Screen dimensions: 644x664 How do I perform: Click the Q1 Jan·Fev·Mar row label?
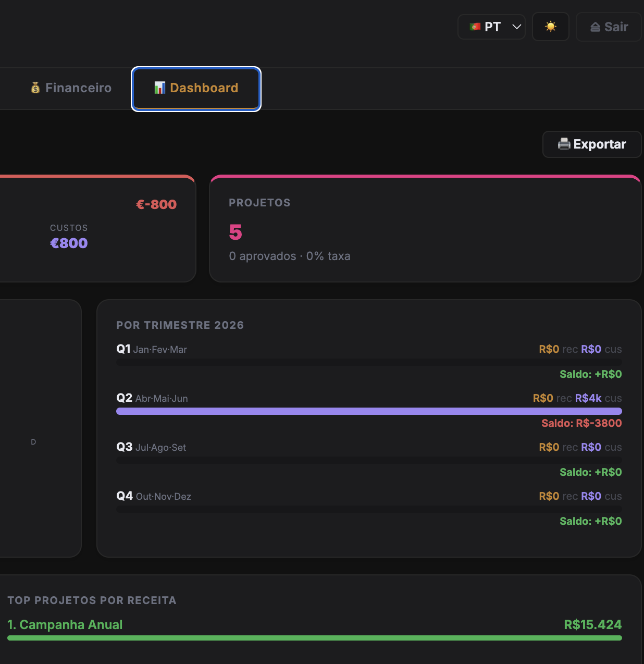coord(152,349)
